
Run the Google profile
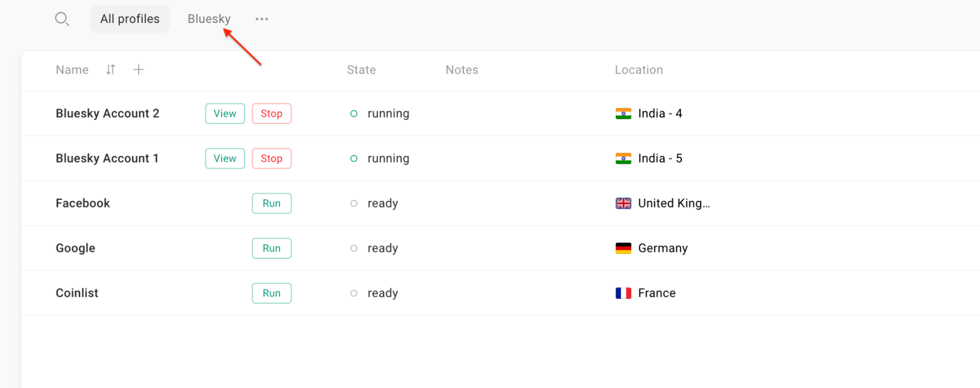click(x=272, y=248)
